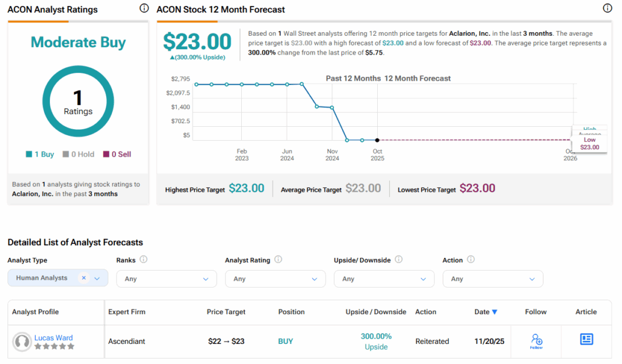622x364 pixels.
Task: Follow analyst Lucas Ward
Action: coord(536,341)
